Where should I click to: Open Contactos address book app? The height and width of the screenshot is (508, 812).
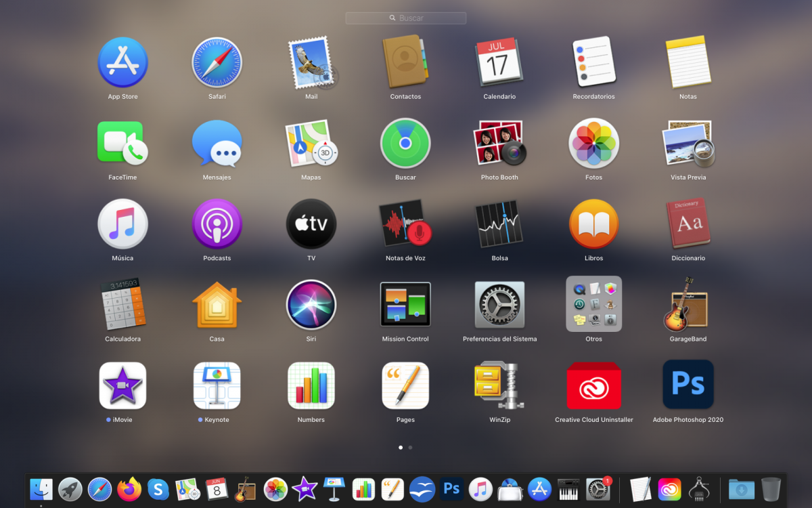coord(405,62)
